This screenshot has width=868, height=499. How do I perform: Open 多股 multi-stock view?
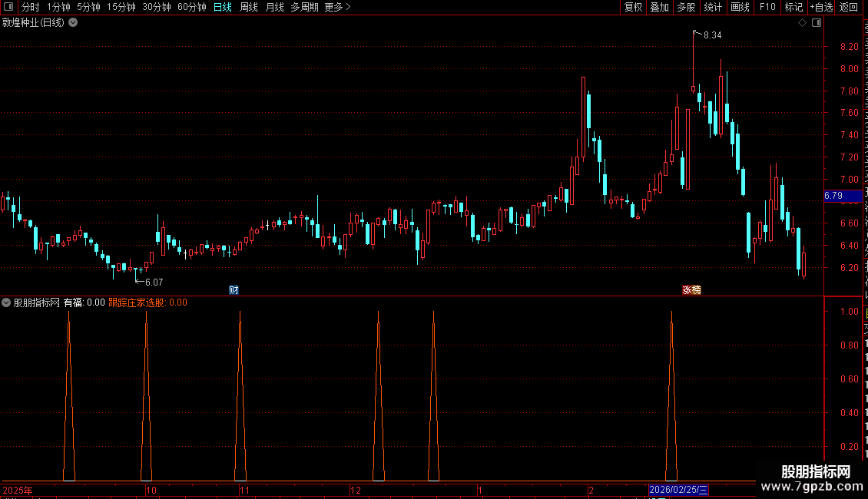[687, 7]
